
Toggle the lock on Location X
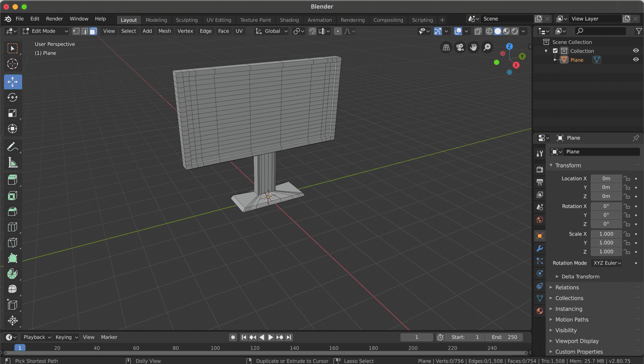pos(627,178)
